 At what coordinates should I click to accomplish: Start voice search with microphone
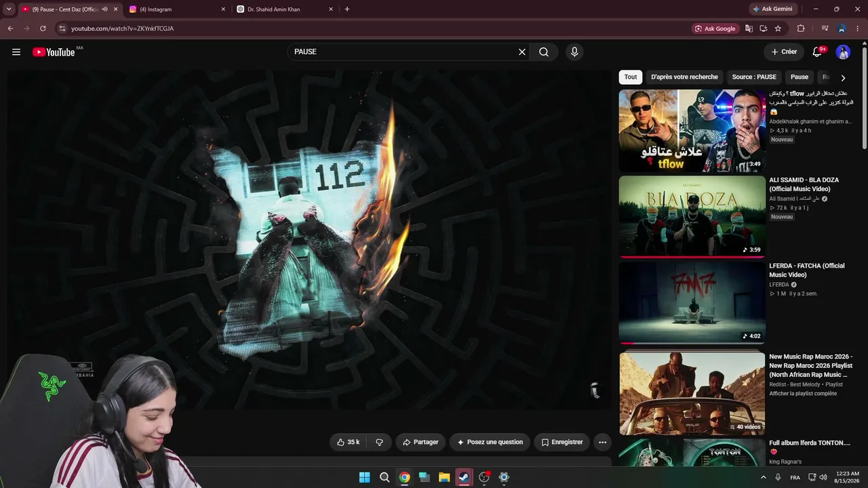574,52
